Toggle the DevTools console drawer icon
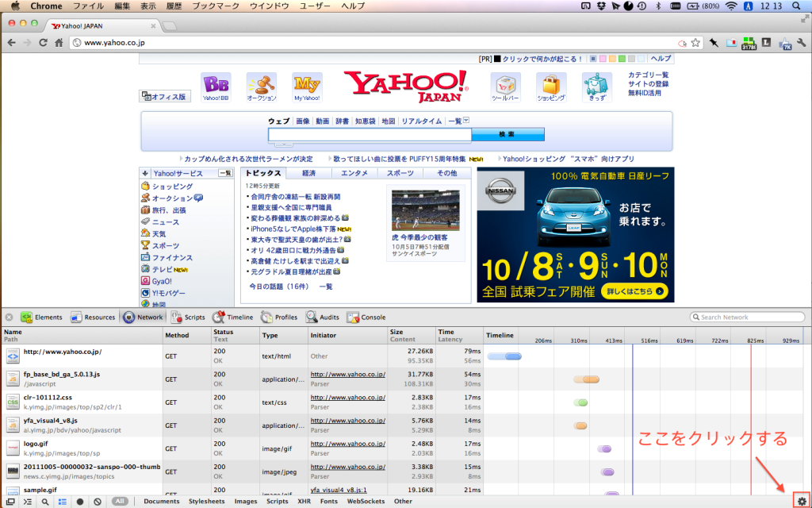The height and width of the screenshot is (508, 812). pos(28,502)
